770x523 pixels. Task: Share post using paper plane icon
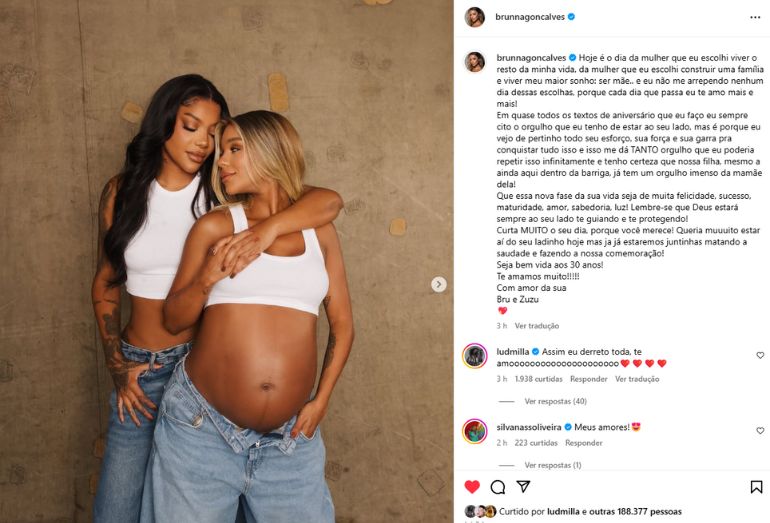[523, 486]
